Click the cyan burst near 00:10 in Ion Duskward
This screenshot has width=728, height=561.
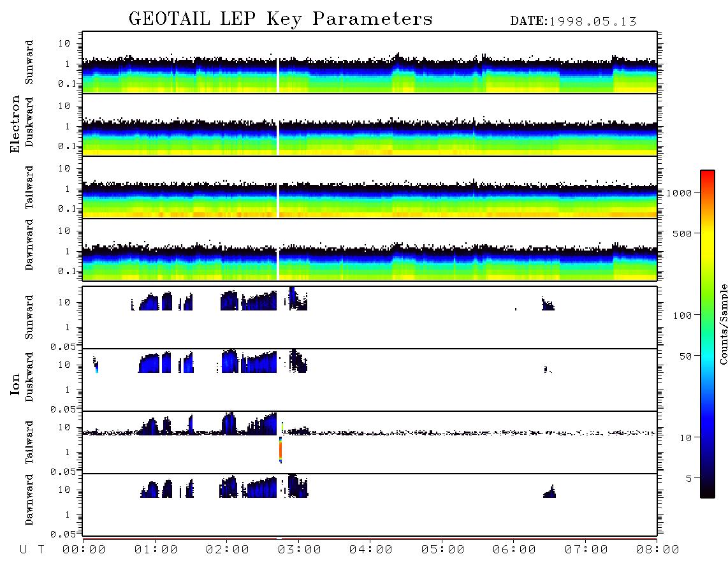(96, 369)
